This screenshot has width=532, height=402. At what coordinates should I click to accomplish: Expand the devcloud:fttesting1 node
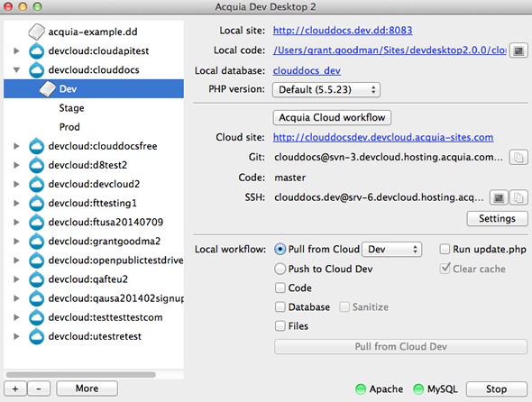pos(16,203)
